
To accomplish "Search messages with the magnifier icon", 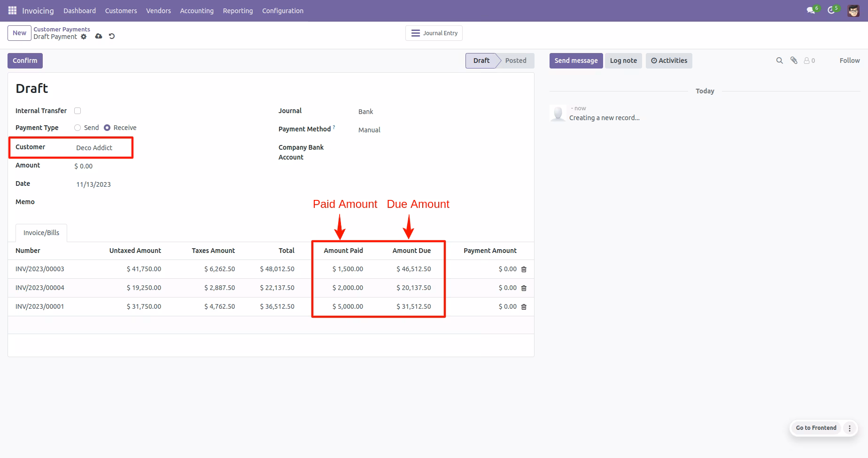I will pos(780,61).
